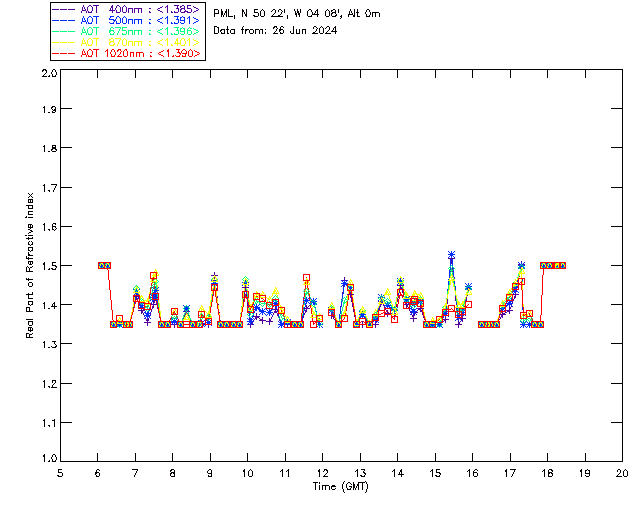Screen dimensions: 640x512
Task: Click the highest blue star peak near 15.4 GMT
Action: tap(451, 255)
